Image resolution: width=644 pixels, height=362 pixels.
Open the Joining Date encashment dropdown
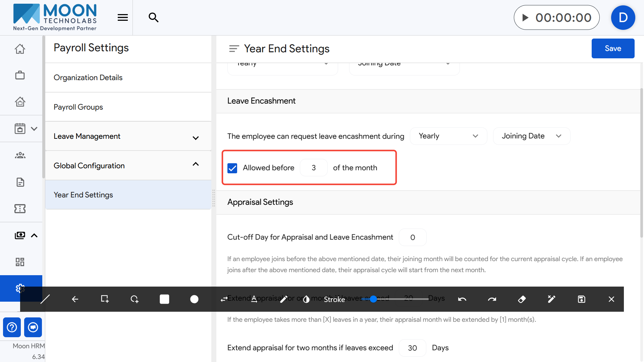[531, 136]
